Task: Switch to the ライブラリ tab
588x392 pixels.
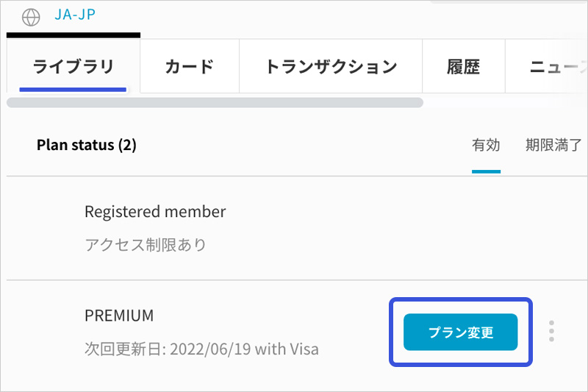Action: click(x=73, y=66)
